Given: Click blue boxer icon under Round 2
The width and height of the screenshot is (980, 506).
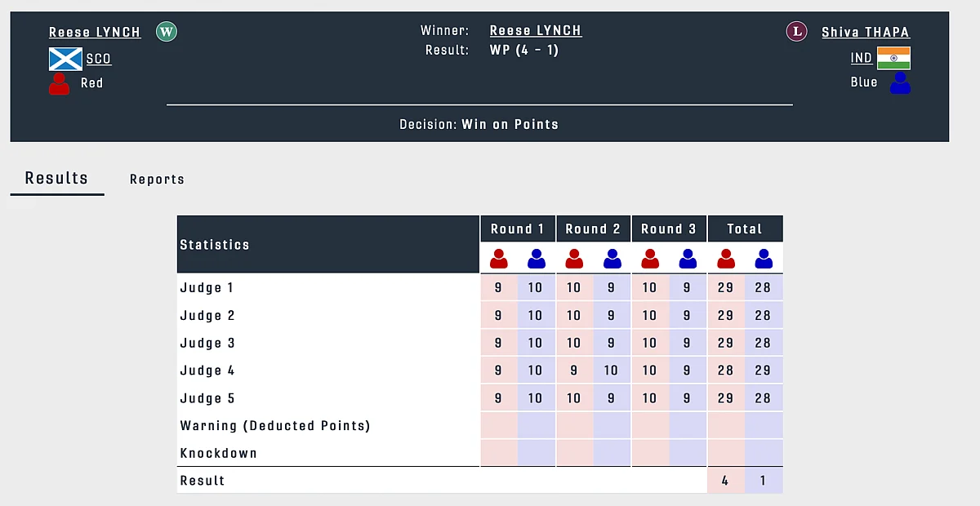Looking at the screenshot, I should [x=612, y=260].
